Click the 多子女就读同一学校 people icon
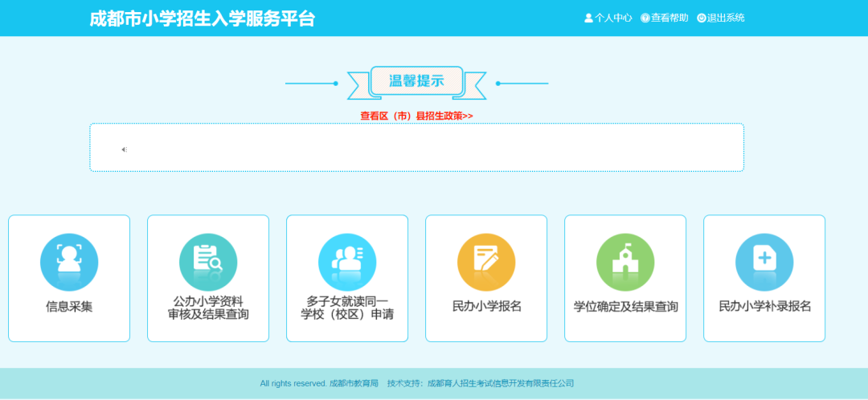Screen dimensions: 868x400 pos(347,262)
